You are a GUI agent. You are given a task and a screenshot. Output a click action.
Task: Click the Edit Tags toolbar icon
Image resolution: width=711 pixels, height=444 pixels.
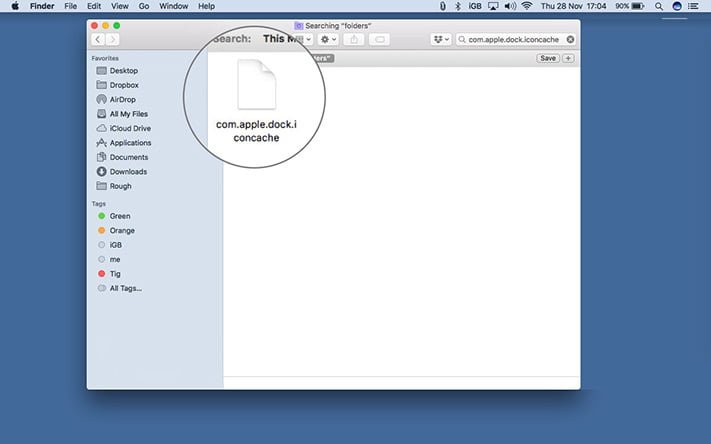tap(380, 39)
